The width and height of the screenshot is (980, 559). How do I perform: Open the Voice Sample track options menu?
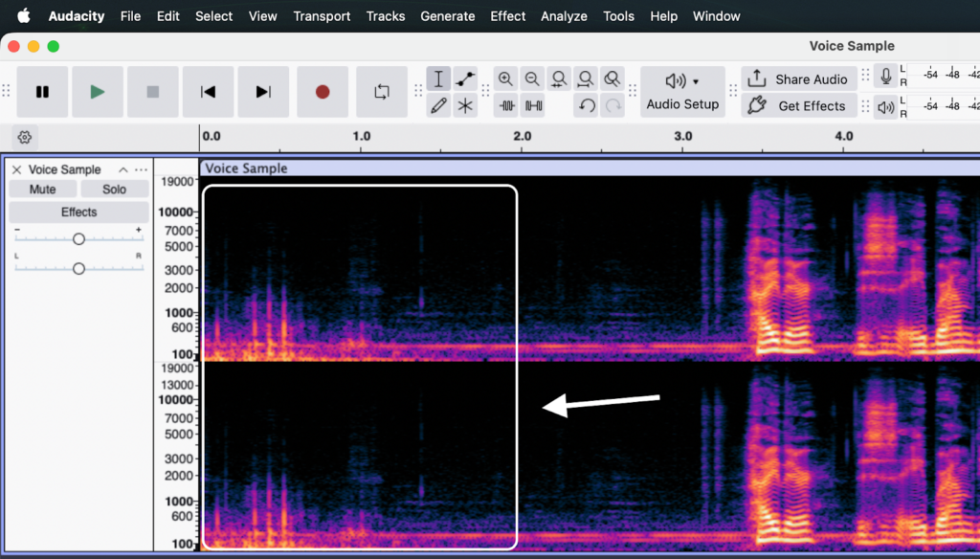point(142,169)
